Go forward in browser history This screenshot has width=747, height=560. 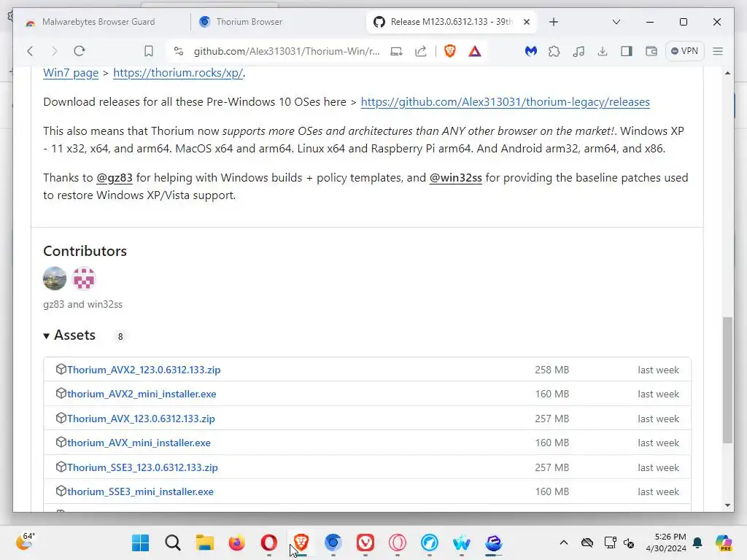pos(54,51)
